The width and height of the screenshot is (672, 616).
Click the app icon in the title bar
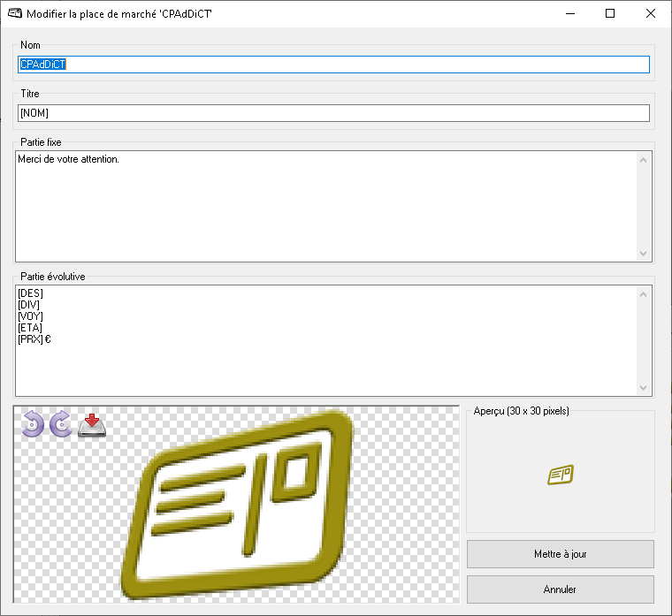click(14, 14)
